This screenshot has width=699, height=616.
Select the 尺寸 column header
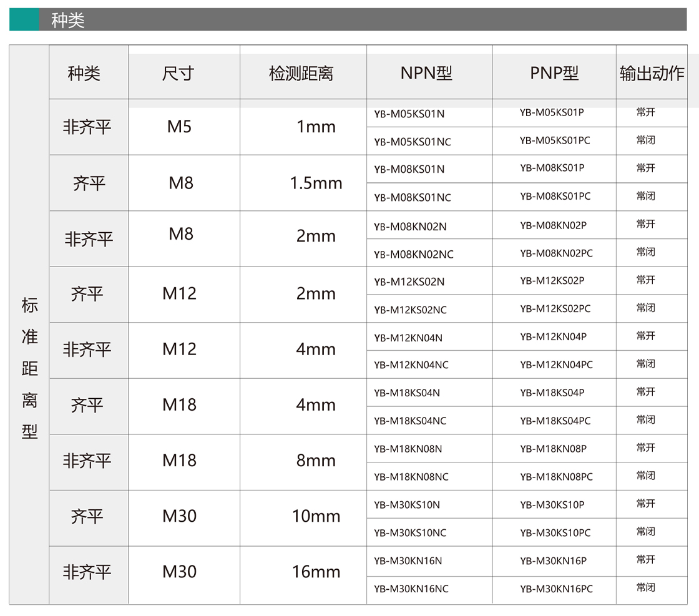tap(178, 74)
